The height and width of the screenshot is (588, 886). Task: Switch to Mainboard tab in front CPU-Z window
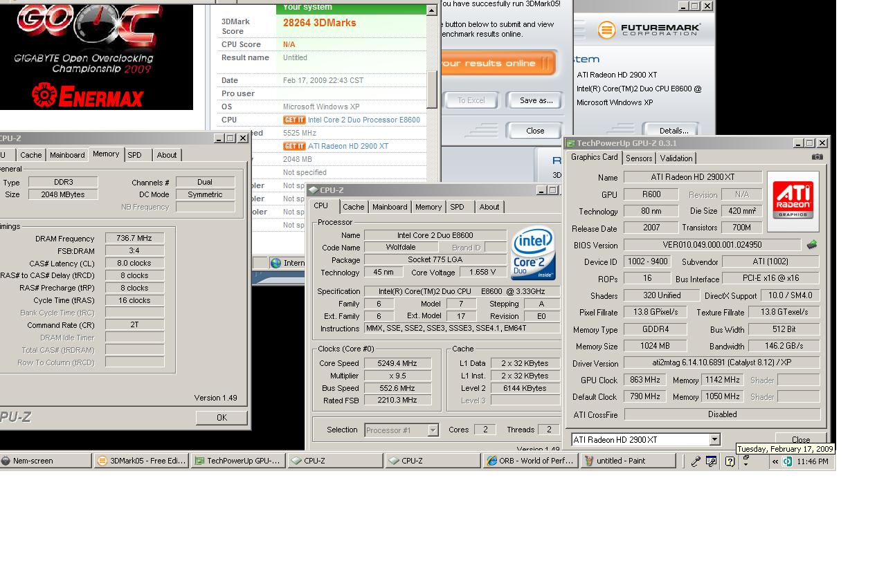point(390,207)
